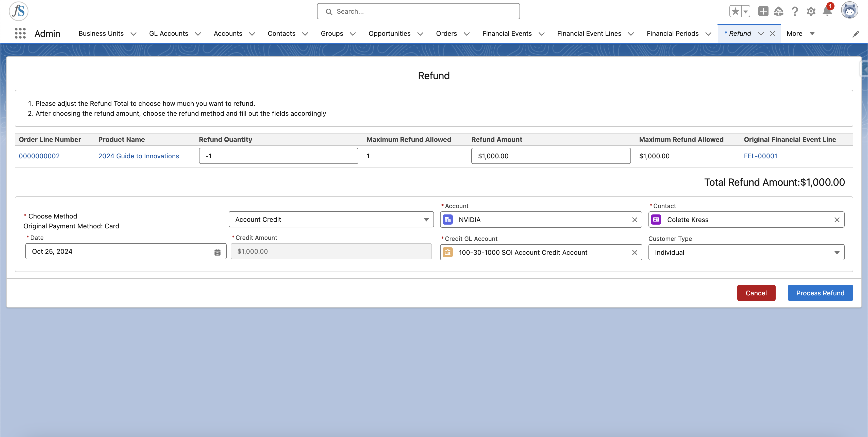The height and width of the screenshot is (437, 868).
Task: Go to the Opportunities tab
Action: point(390,33)
